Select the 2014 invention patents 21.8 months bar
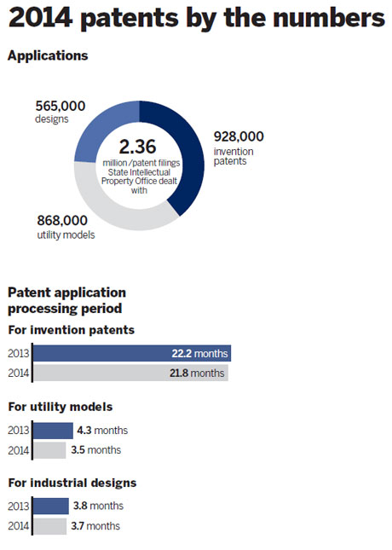The image size is (392, 550). click(130, 373)
